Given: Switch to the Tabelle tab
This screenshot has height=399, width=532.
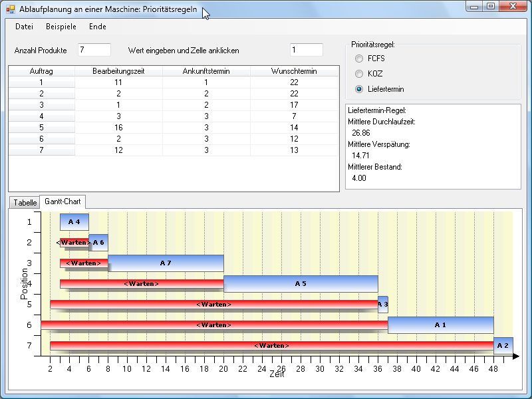Looking at the screenshot, I should click(x=25, y=202).
